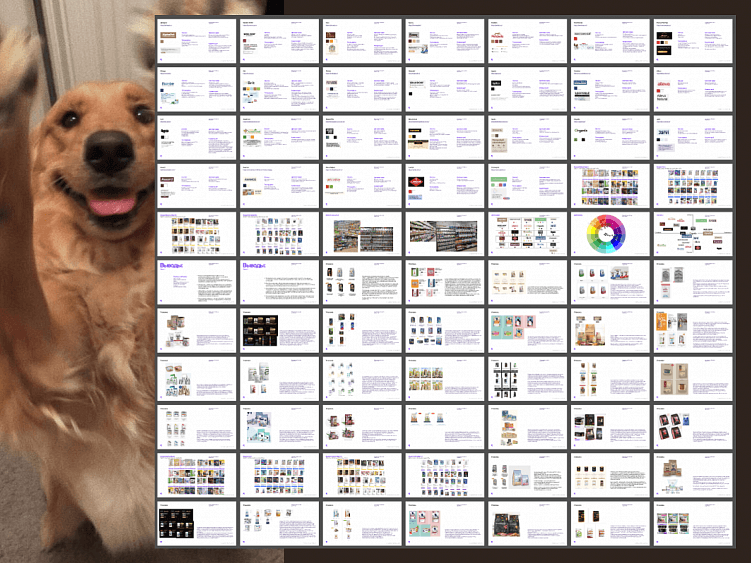
Task: Open the slide with the green Organix logo
Action: tap(610, 138)
